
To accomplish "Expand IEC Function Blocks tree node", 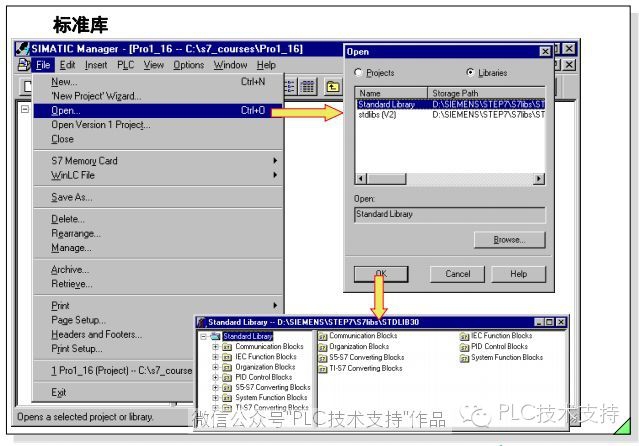I will pyautogui.click(x=216, y=357).
